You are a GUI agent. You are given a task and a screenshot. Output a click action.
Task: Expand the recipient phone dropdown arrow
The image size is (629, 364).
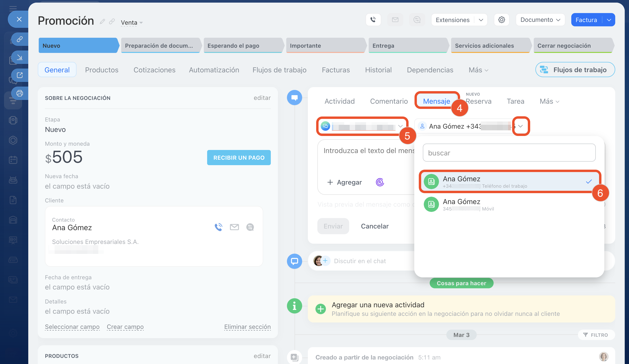[520, 126]
